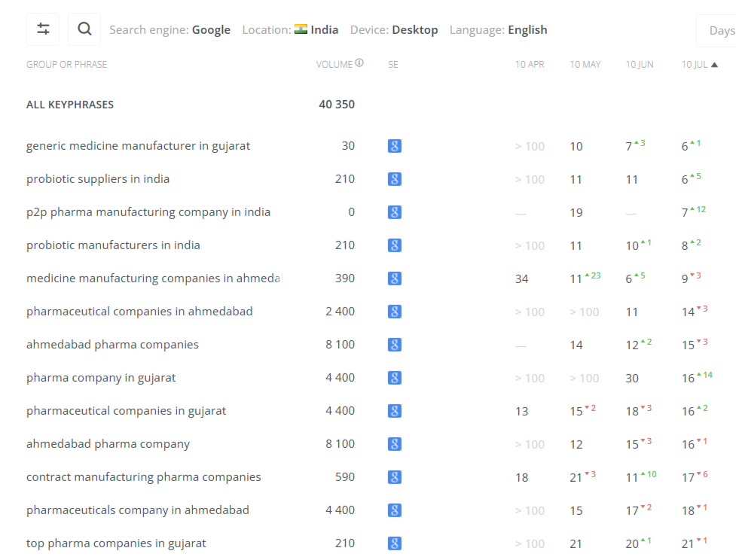Screen dimensions: 736x560
Task: Change the Location India setting
Action: click(x=290, y=30)
